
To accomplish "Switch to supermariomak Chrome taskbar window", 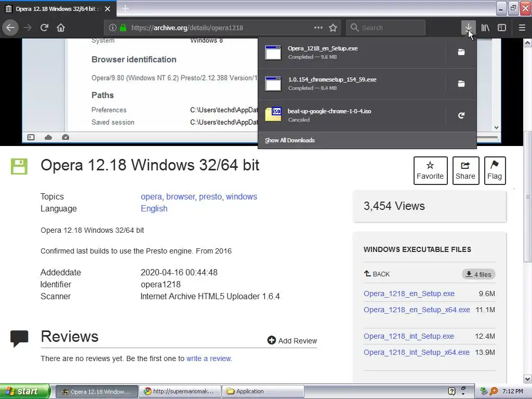I will 180,391.
